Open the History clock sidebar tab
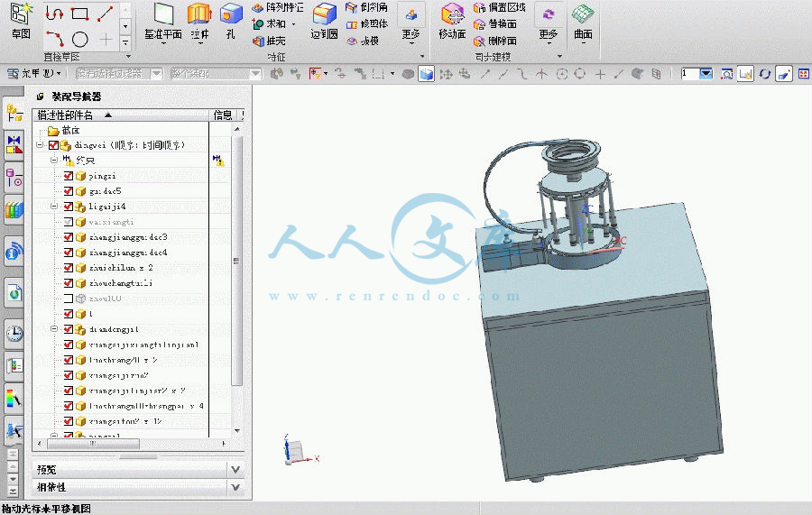812x515 pixels. 14,334
